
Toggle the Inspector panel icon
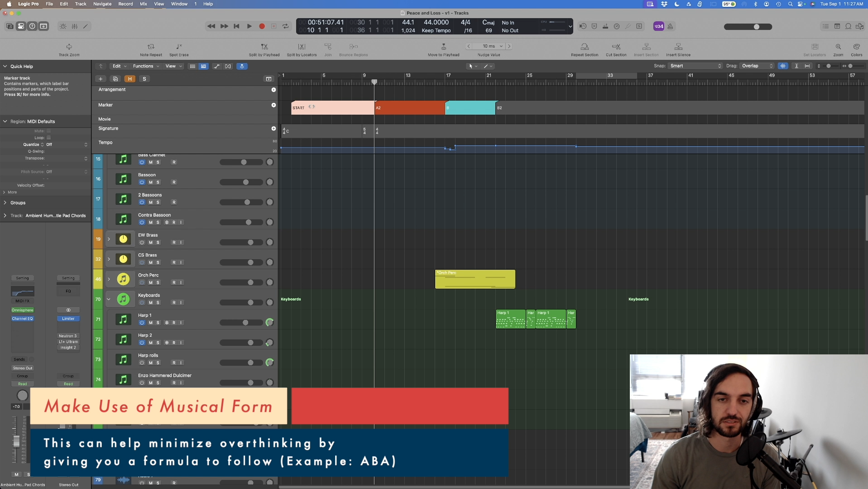click(21, 26)
